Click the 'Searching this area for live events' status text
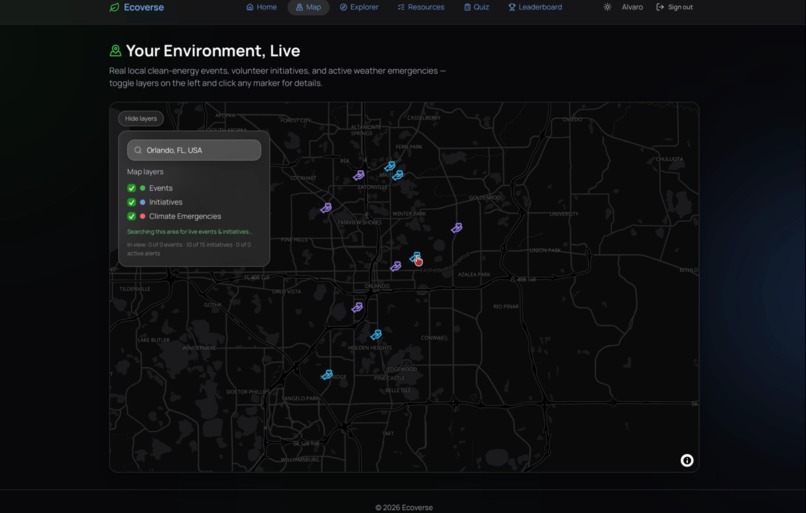806x513 pixels. click(189, 232)
